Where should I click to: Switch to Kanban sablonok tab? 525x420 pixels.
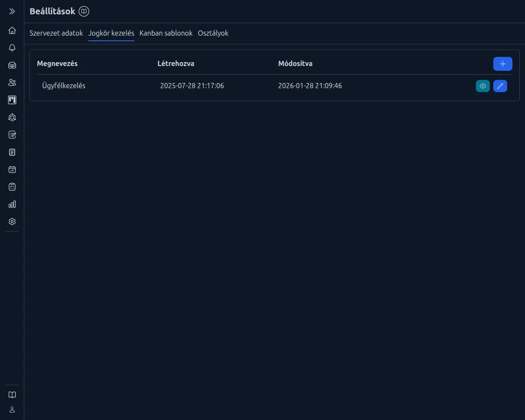point(166,33)
